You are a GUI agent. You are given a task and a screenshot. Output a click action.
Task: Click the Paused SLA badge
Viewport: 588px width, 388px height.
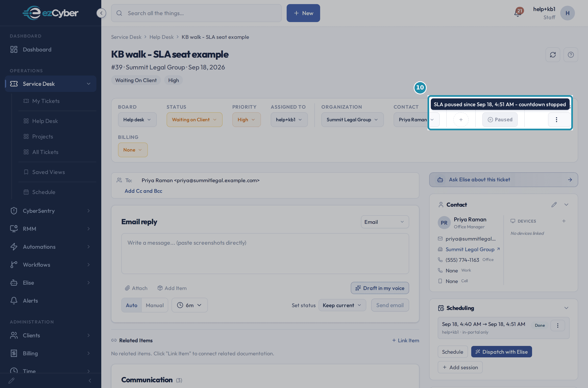[500, 120]
